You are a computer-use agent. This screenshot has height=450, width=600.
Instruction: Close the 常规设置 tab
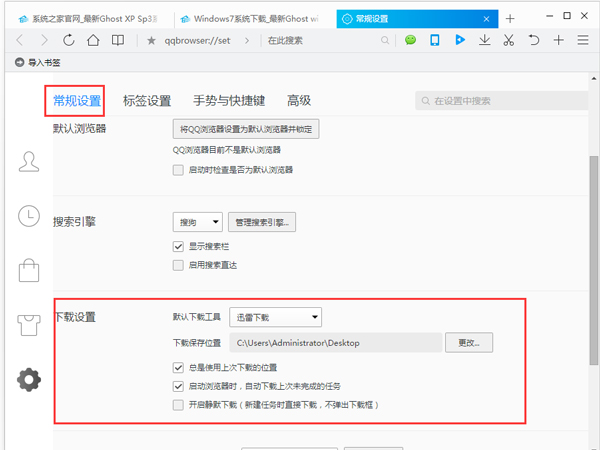coord(486,19)
